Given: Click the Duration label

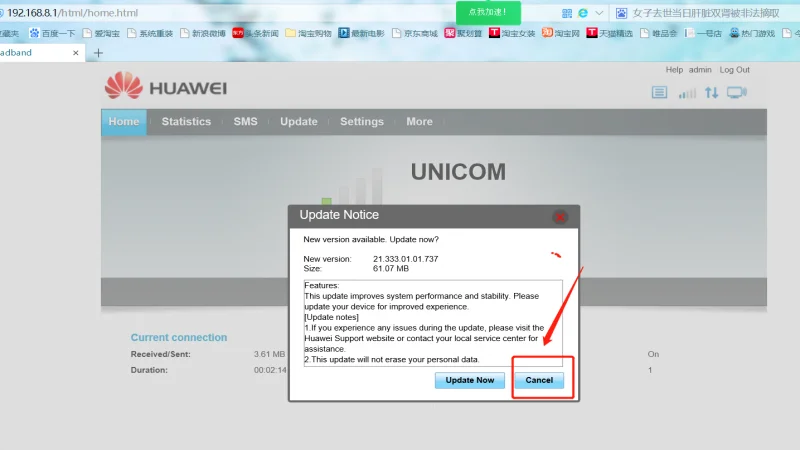Looking at the screenshot, I should coord(149,370).
